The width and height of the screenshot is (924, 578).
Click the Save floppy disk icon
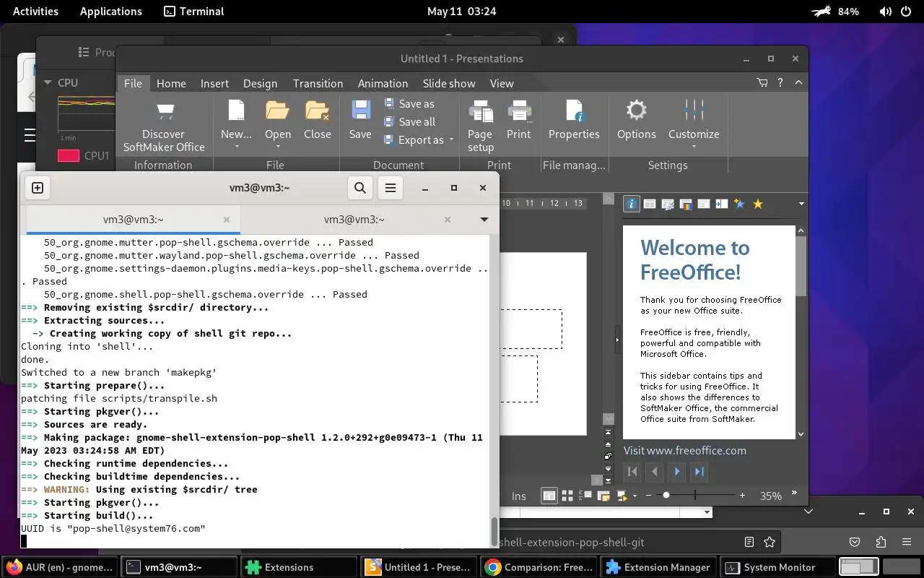(360, 110)
